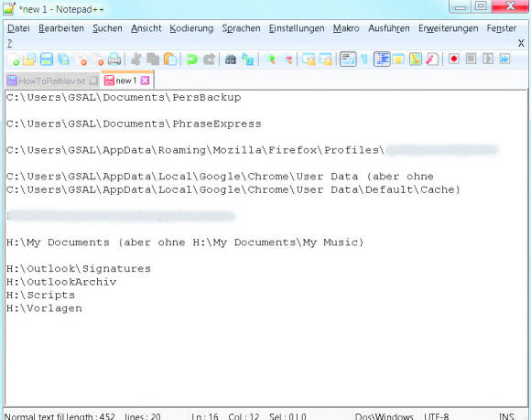Click the line ending with PhraseExpress
The height and width of the screenshot is (420, 531).
(x=134, y=124)
